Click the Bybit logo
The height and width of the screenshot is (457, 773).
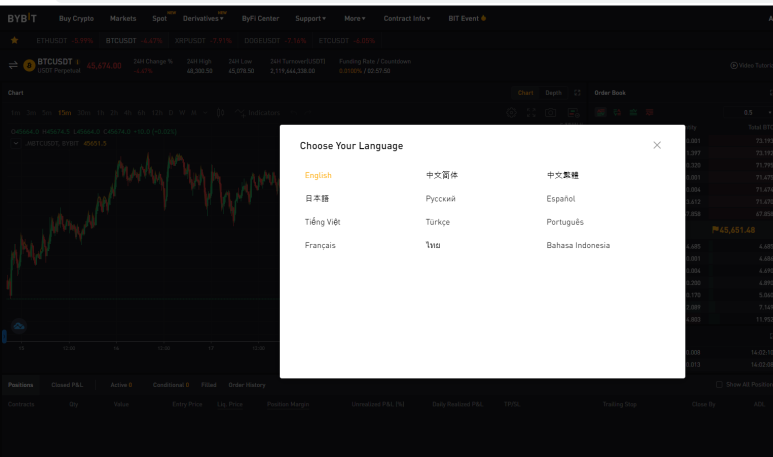pyautogui.click(x=22, y=18)
